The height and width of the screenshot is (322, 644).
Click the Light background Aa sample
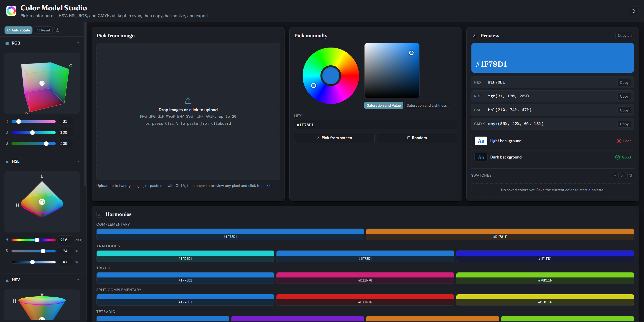tap(481, 141)
